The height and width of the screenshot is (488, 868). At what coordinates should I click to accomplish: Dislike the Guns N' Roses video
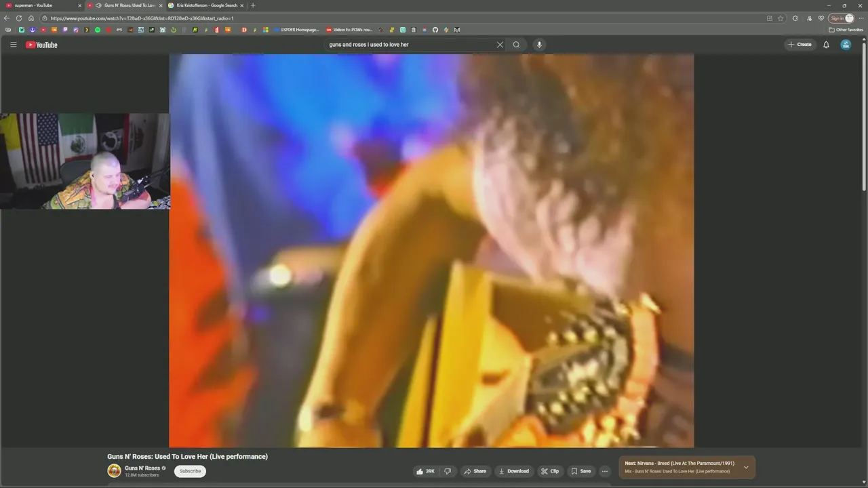click(x=448, y=471)
